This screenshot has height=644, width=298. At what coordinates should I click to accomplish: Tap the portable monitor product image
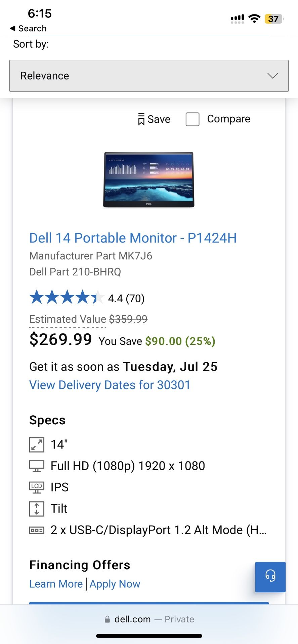tap(149, 179)
